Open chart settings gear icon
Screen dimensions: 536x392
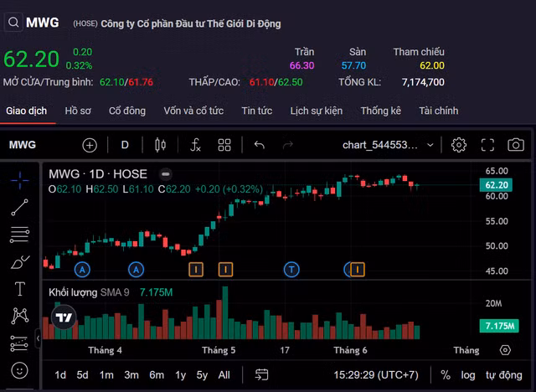coord(459,145)
